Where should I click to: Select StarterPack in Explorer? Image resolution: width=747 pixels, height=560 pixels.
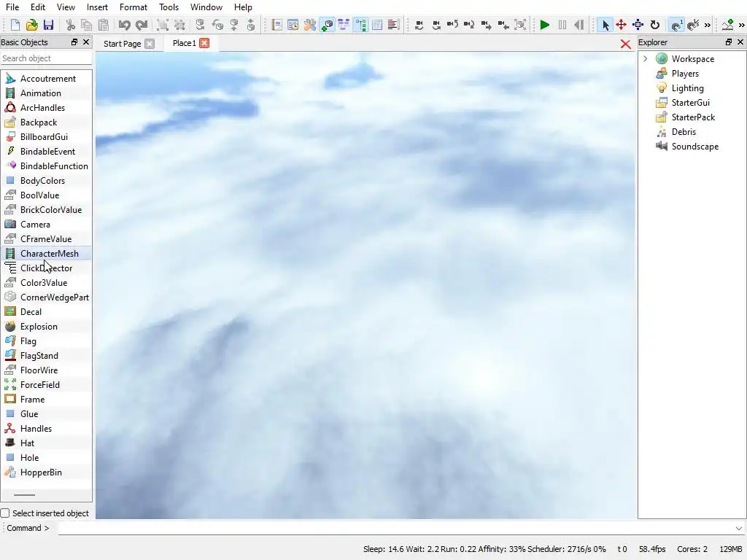(693, 117)
